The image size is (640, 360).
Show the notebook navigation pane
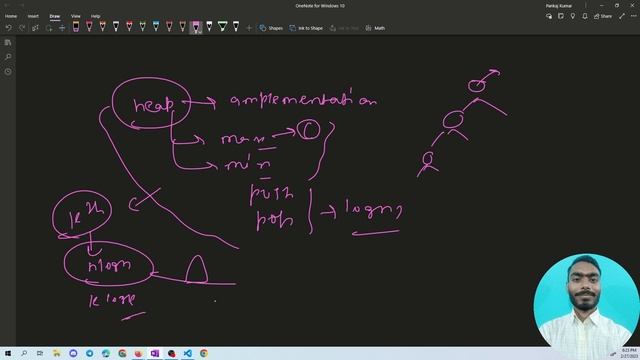[8, 42]
